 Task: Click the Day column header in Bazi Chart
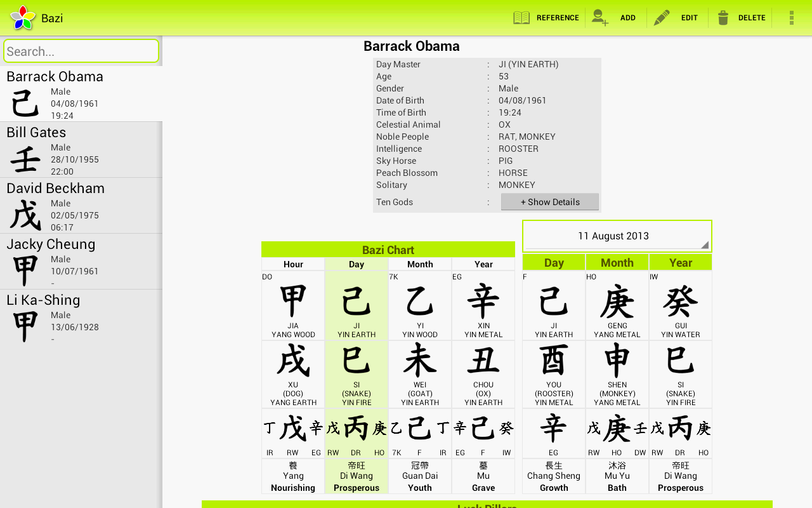357,264
